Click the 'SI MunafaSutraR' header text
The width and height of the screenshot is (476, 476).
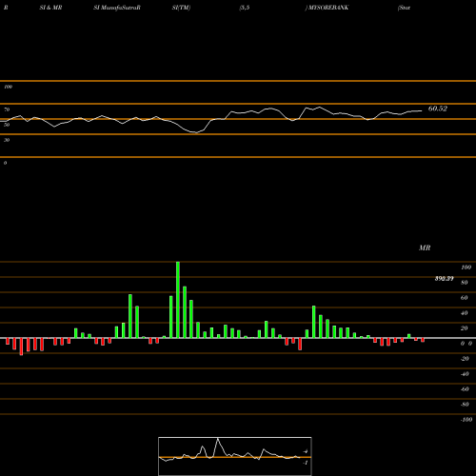[117, 8]
